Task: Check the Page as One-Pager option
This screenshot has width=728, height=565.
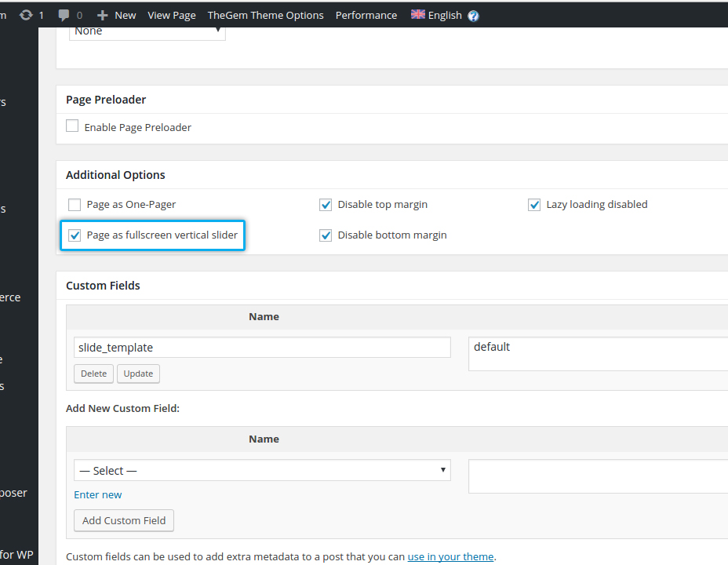Action: (75, 205)
